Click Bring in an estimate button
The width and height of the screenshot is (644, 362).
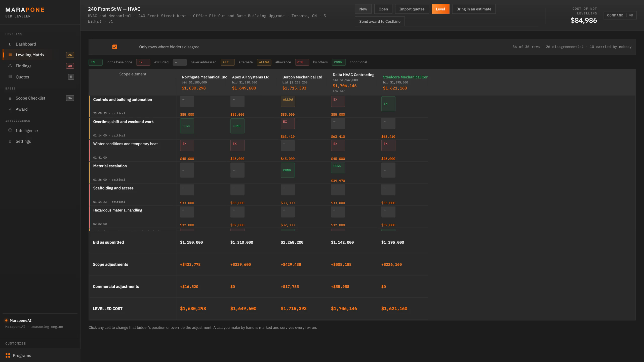click(x=474, y=9)
